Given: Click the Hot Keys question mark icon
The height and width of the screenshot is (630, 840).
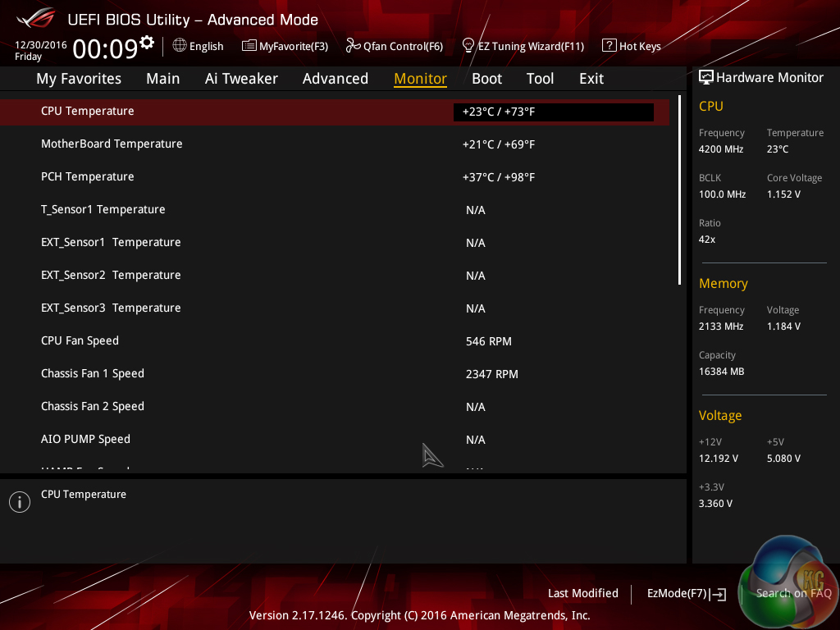Looking at the screenshot, I should click(609, 46).
